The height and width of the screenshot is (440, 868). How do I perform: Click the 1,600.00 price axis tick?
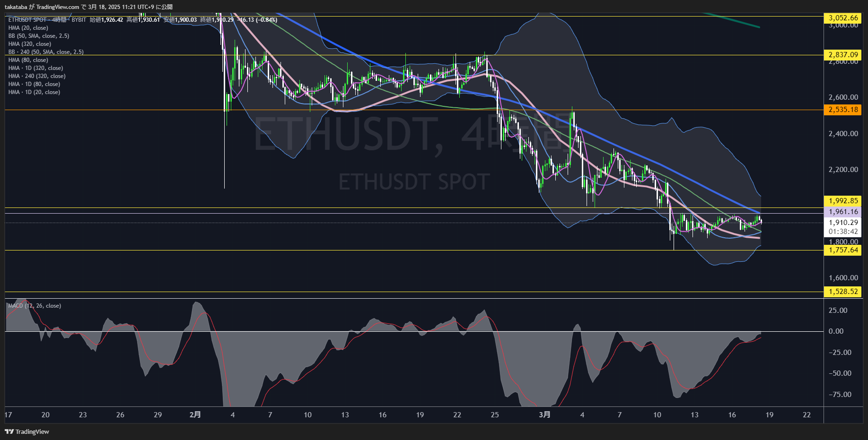tap(843, 278)
